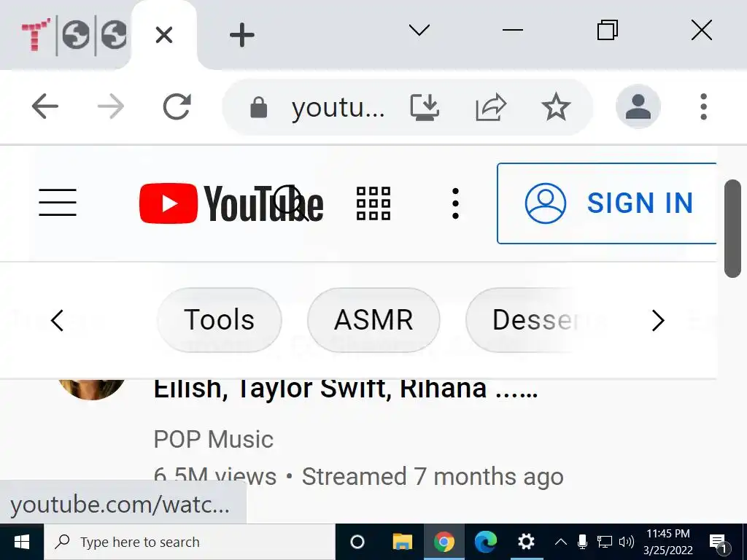
Task: Open network status tray icon
Action: coord(605,542)
